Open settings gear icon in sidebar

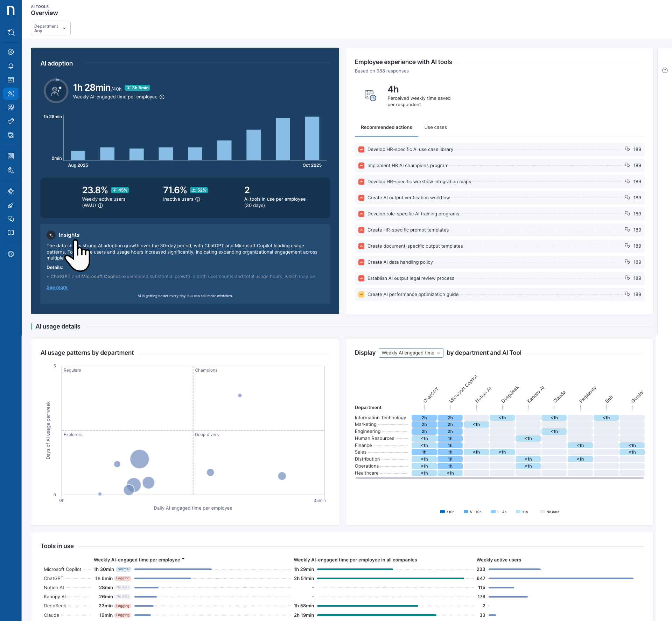tap(11, 254)
